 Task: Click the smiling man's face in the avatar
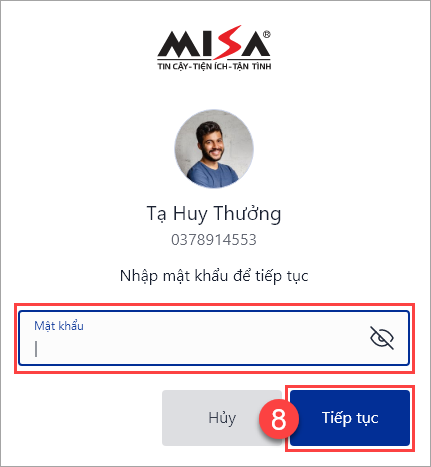pyautogui.click(x=211, y=144)
